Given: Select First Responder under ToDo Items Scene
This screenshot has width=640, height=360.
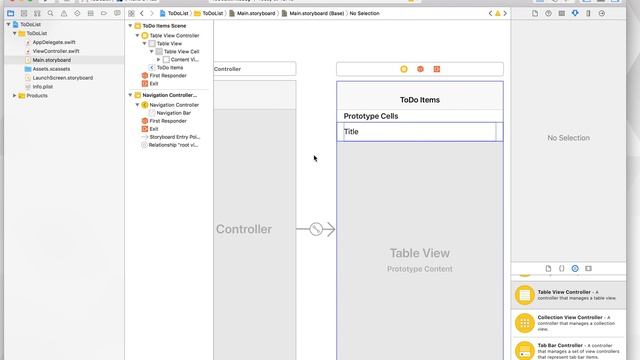Looking at the screenshot, I should point(167,76).
